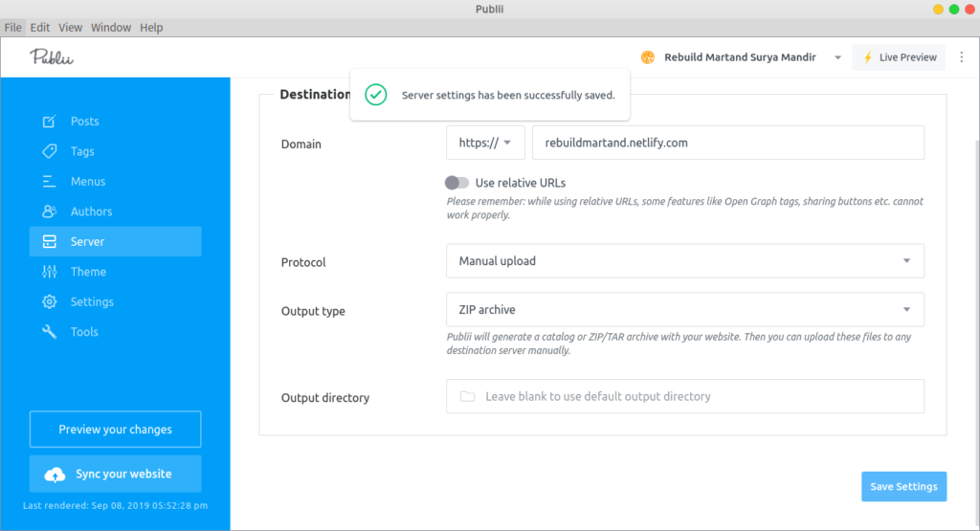The height and width of the screenshot is (531, 980).
Task: Click Preview your changes button
Action: point(116,430)
